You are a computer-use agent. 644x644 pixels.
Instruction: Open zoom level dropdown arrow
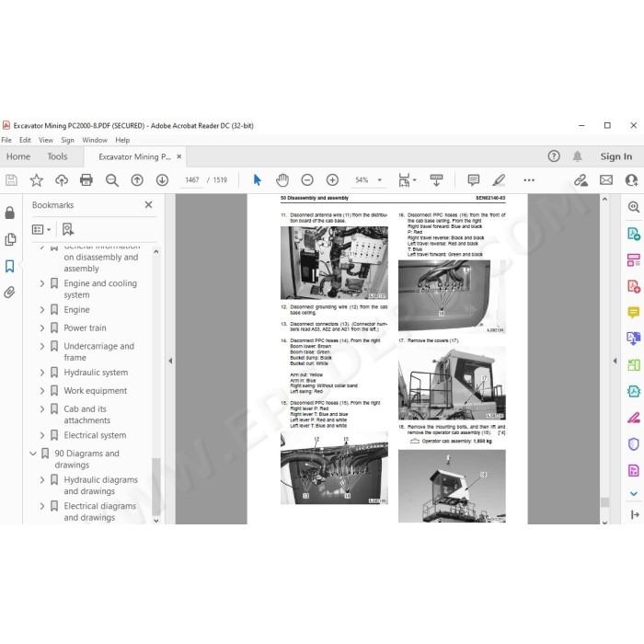379,180
